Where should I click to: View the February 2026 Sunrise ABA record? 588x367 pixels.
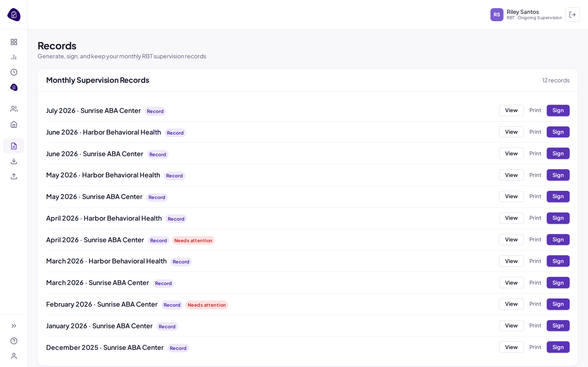pos(511,304)
